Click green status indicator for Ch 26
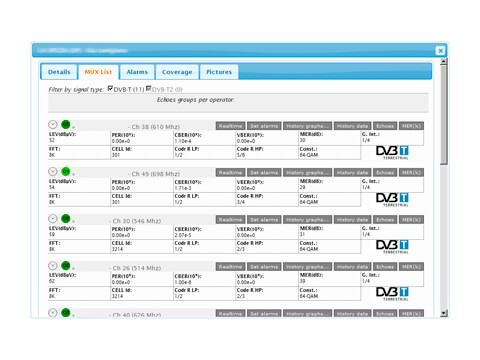480x360 pixels. tap(66, 265)
